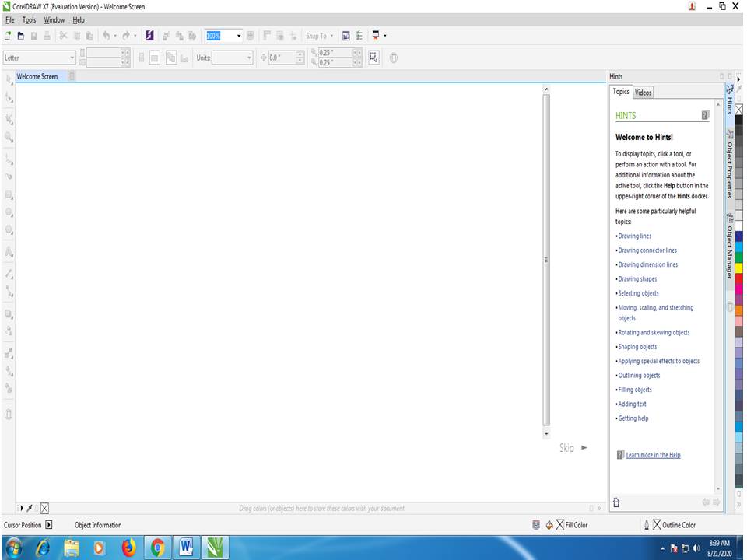Open the Window menu
This screenshot has height=560, width=747.
coord(54,20)
